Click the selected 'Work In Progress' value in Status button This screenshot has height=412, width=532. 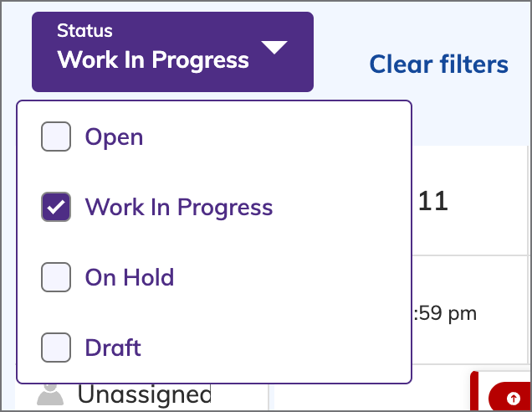153,60
